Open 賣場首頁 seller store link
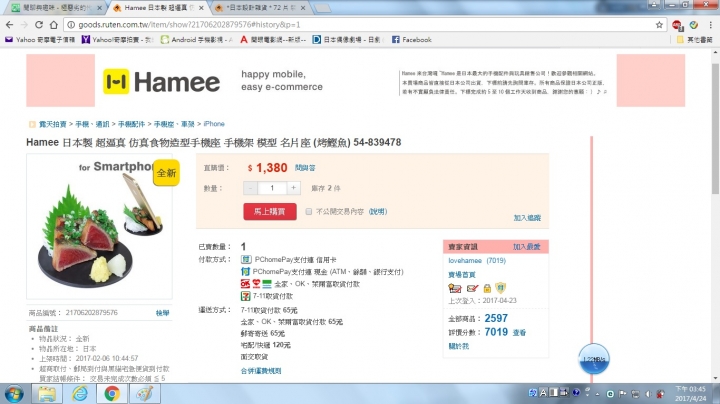Image resolution: width=720 pixels, height=404 pixels. click(x=462, y=275)
